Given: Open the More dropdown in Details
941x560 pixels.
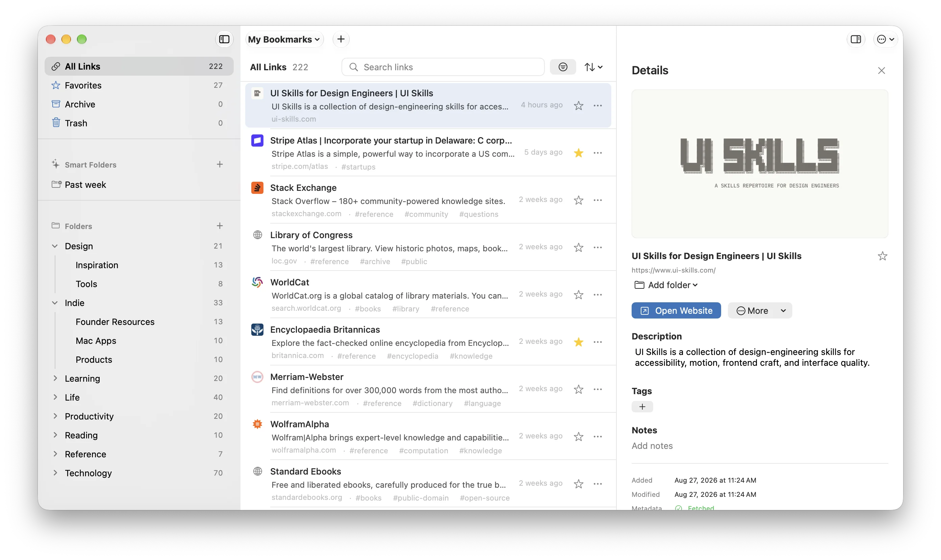Looking at the screenshot, I should tap(760, 311).
